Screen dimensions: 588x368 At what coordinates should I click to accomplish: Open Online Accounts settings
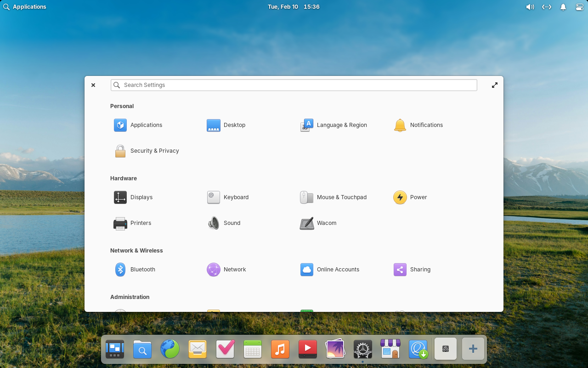307,270
